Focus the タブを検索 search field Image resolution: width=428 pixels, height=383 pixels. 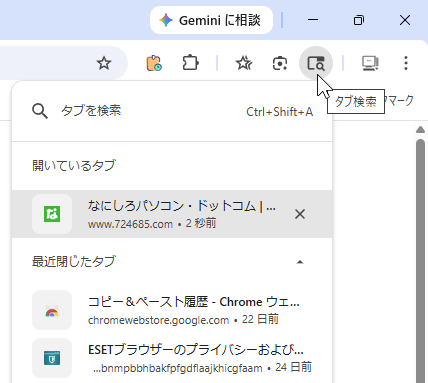pyautogui.click(x=172, y=111)
